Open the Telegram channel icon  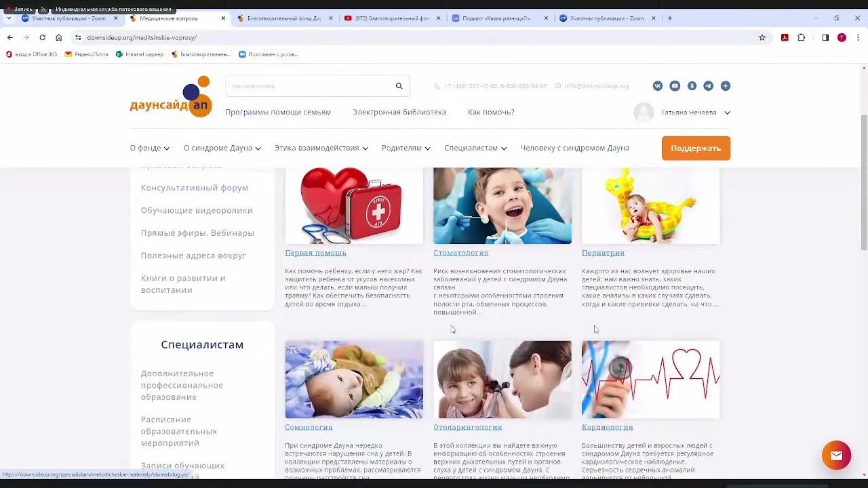709,86
